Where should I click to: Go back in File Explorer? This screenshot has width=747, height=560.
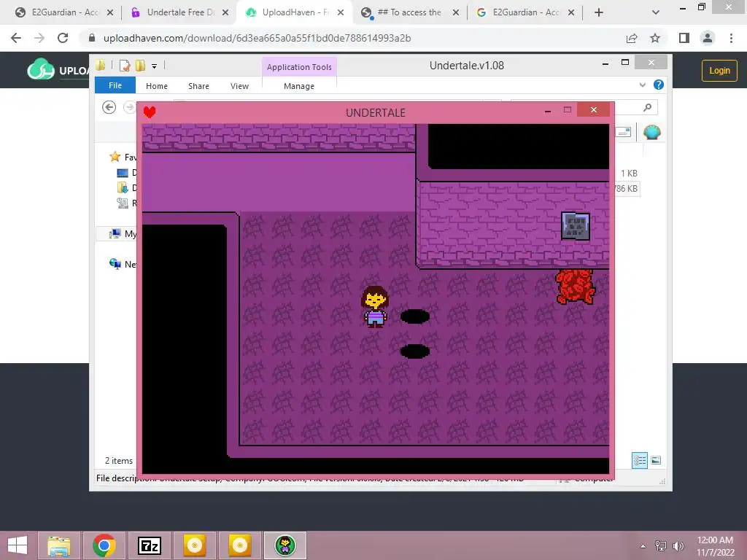coord(109,108)
